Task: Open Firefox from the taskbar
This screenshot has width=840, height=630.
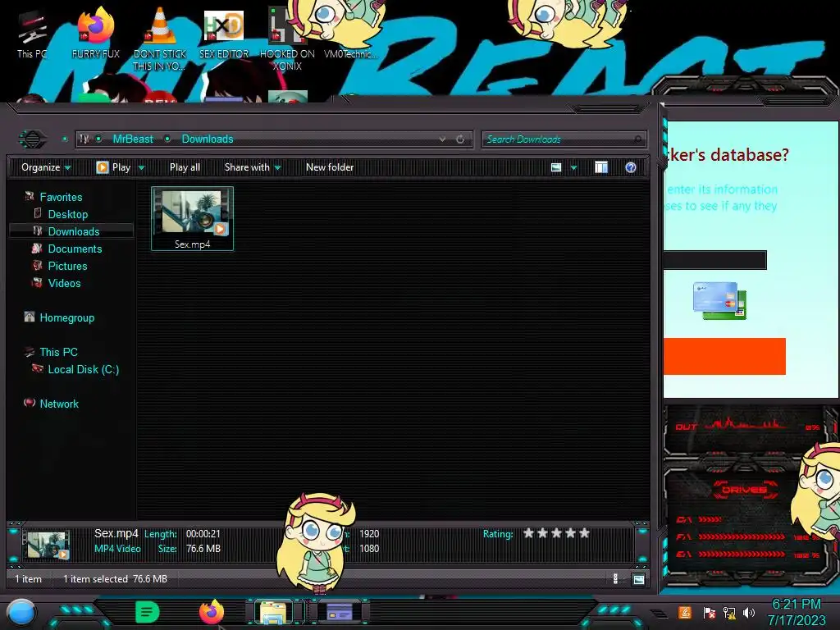Action: tap(212, 612)
